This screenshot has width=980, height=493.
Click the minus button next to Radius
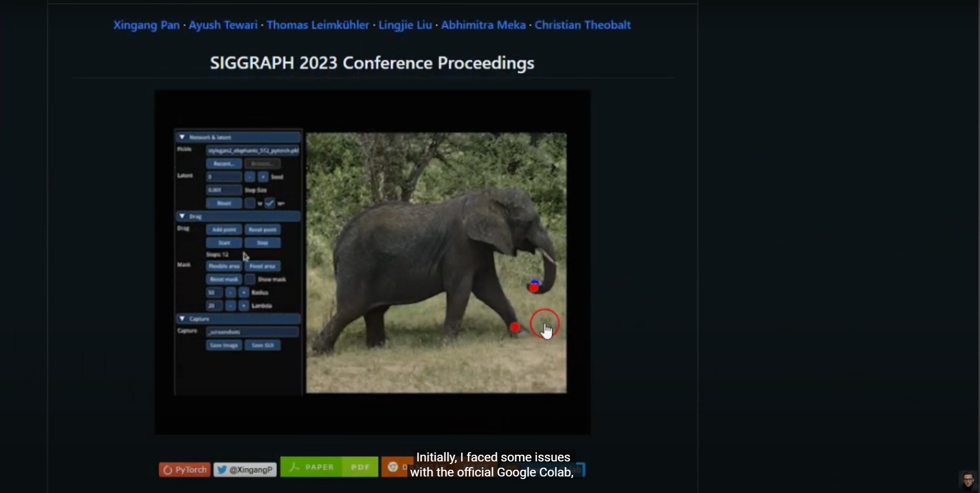tap(231, 292)
